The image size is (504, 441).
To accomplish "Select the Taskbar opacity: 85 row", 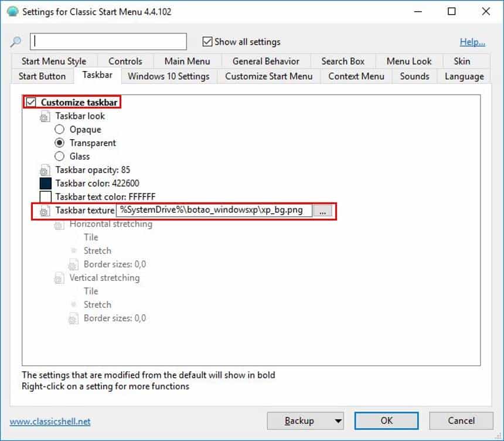I will click(x=93, y=170).
